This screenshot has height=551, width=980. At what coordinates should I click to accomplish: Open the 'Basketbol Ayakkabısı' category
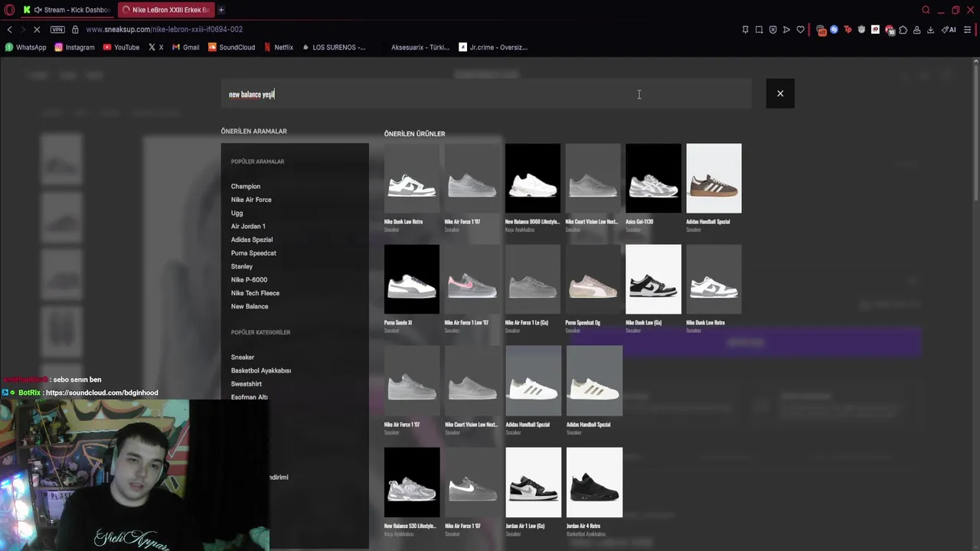pos(261,370)
